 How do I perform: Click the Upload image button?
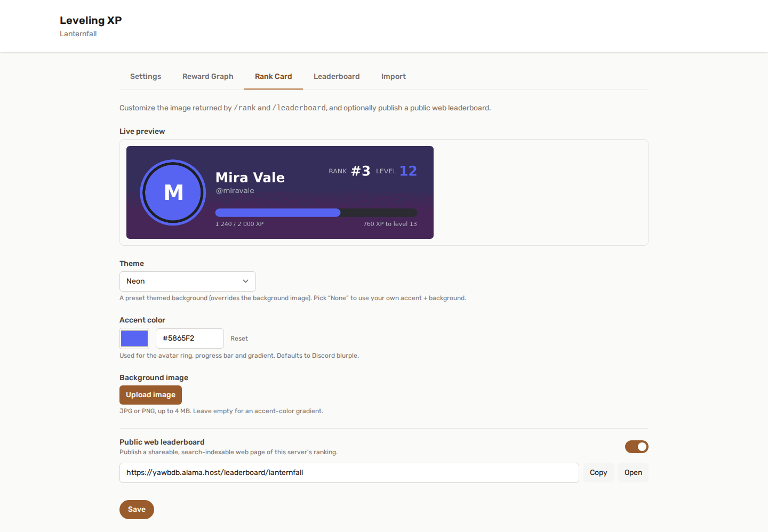pyautogui.click(x=150, y=395)
